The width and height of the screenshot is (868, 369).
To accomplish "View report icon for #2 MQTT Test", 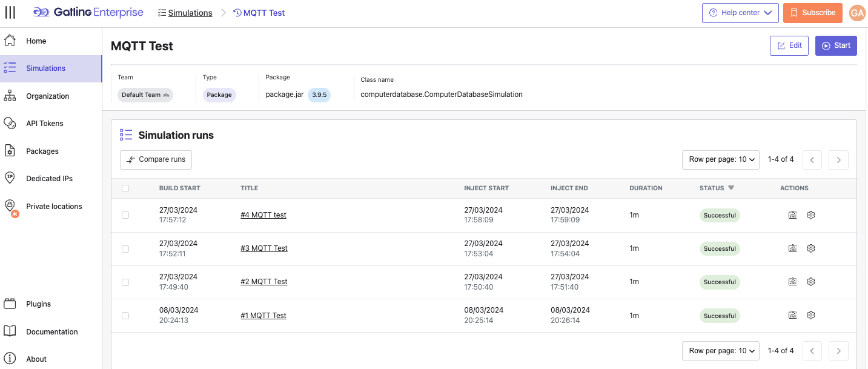I will click(792, 282).
